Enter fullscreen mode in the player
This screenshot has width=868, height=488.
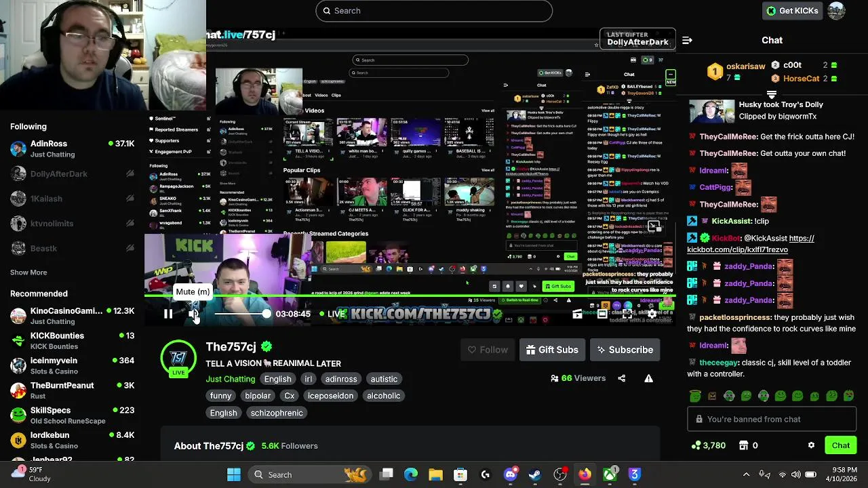tap(627, 314)
